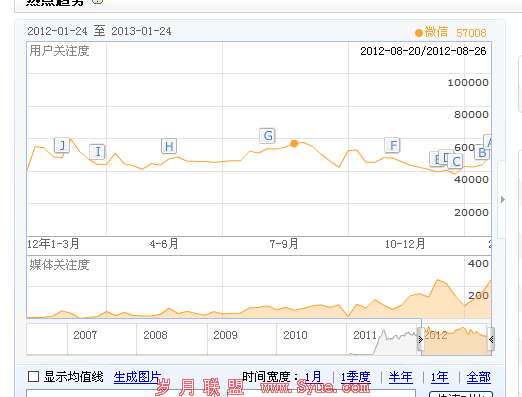
Task: Click the 媒体关注度 chart label
Action: (59, 265)
